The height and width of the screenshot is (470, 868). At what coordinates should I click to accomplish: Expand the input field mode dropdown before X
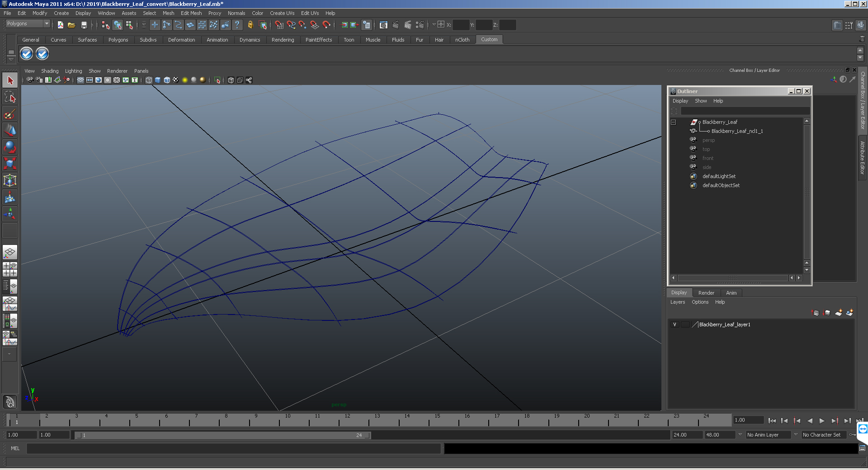tap(434, 25)
